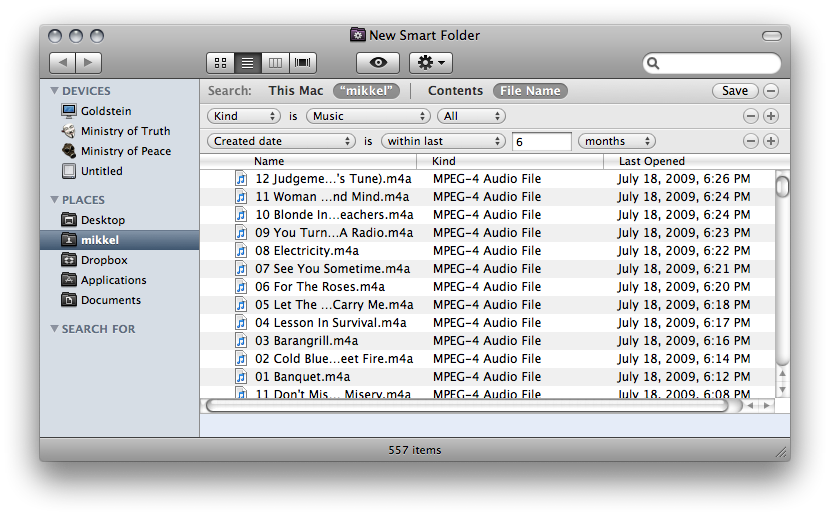The width and height of the screenshot is (830, 516).
Task: Click the vertical scrollbar thumb
Action: coord(782,186)
